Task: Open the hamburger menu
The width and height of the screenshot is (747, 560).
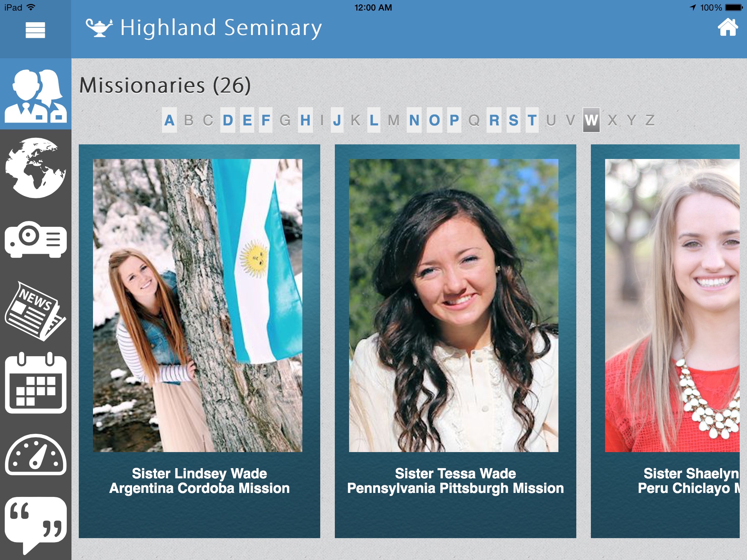Action: click(35, 30)
